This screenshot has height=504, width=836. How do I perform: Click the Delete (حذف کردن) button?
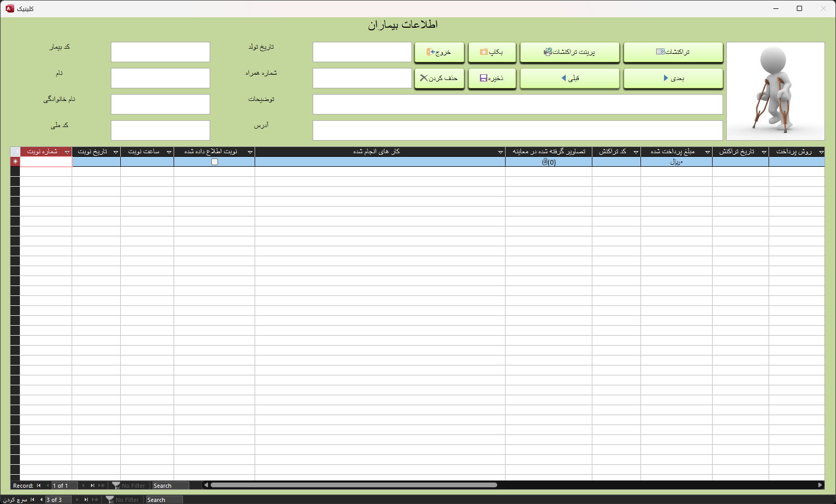[439, 78]
